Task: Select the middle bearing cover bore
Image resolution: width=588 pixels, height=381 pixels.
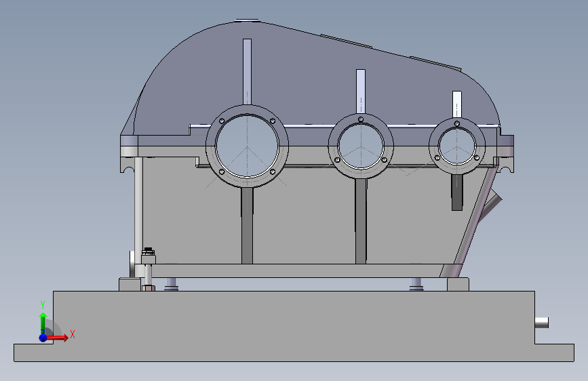Action: [x=361, y=146]
